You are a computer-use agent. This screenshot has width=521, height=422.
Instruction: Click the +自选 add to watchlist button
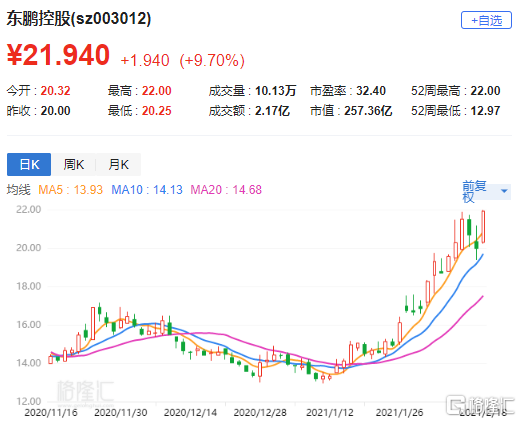click(486, 20)
